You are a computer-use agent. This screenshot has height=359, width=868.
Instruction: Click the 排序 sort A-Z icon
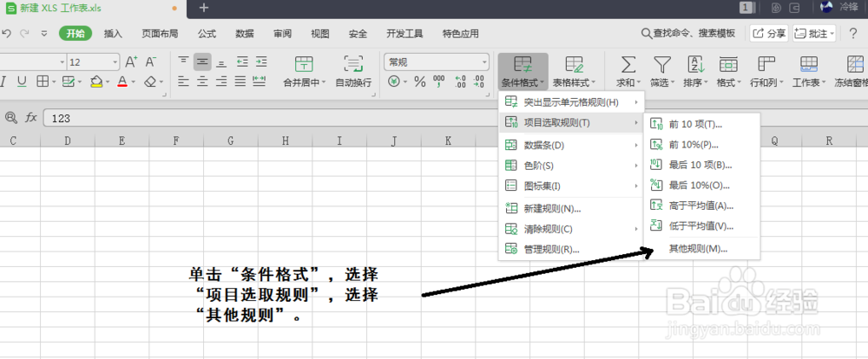[696, 64]
